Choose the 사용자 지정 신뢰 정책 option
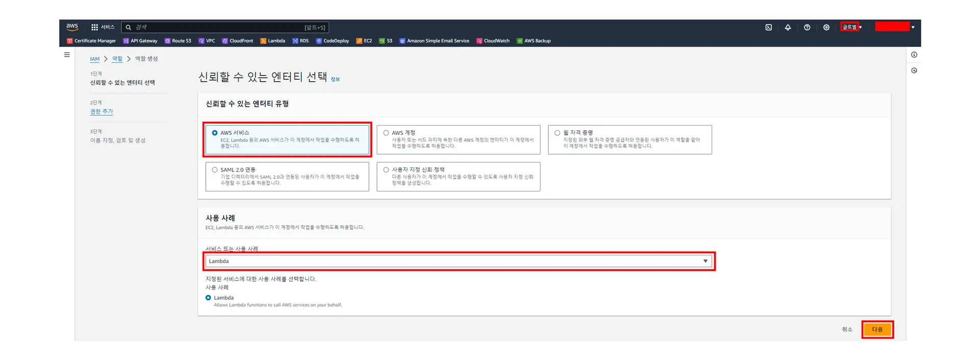This screenshot has width=980, height=360. [386, 170]
